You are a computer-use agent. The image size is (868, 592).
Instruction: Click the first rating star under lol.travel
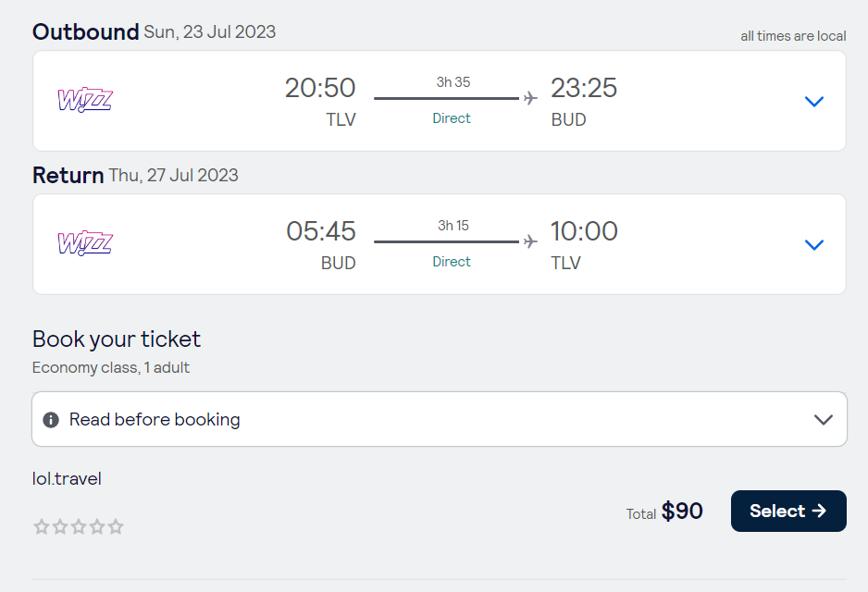pyautogui.click(x=41, y=527)
